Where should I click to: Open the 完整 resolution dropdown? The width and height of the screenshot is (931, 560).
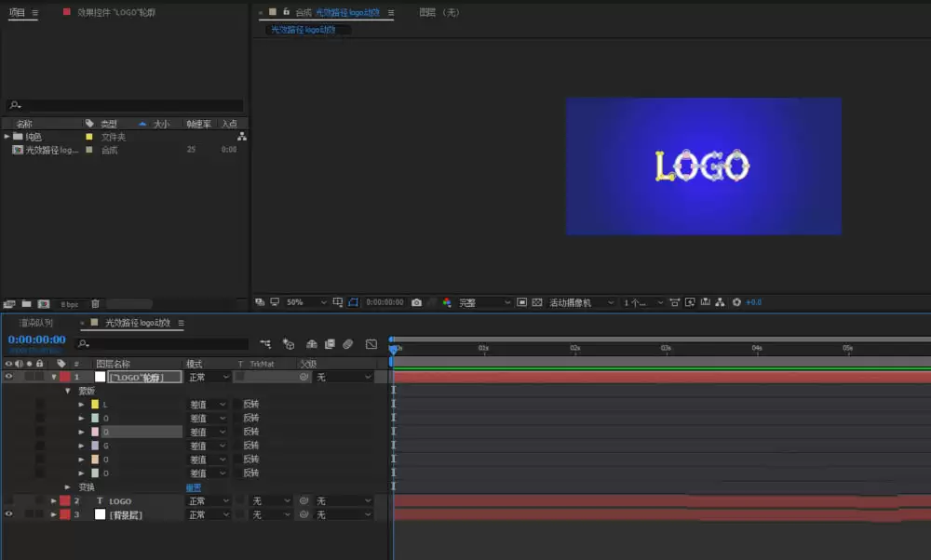[484, 302]
